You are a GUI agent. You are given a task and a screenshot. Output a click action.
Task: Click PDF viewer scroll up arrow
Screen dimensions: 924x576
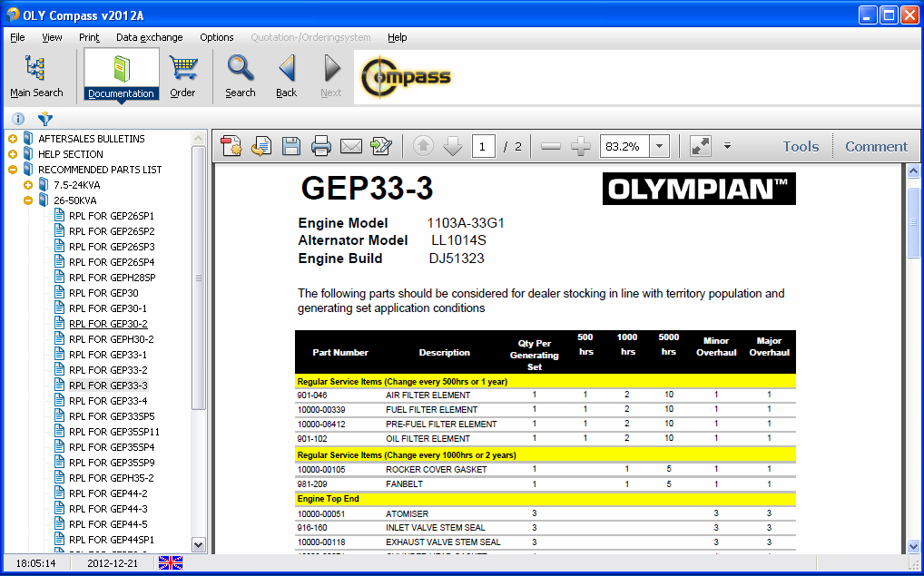[x=913, y=171]
